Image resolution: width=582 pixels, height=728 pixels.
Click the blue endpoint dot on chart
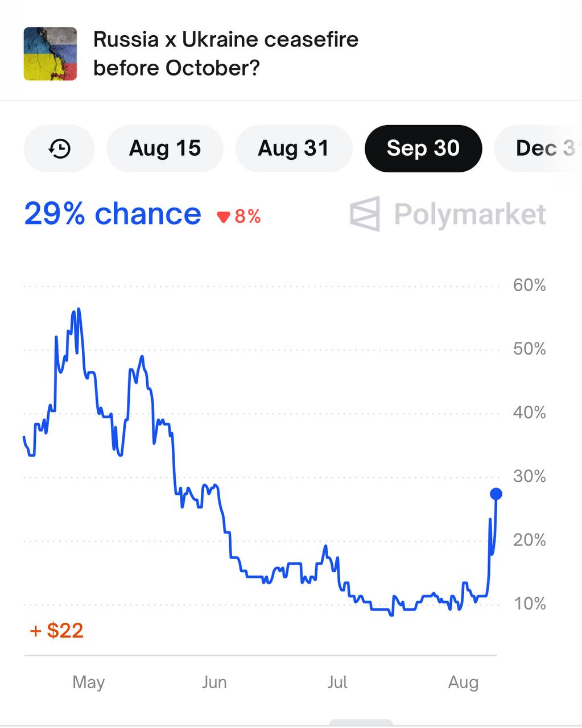coord(496,494)
